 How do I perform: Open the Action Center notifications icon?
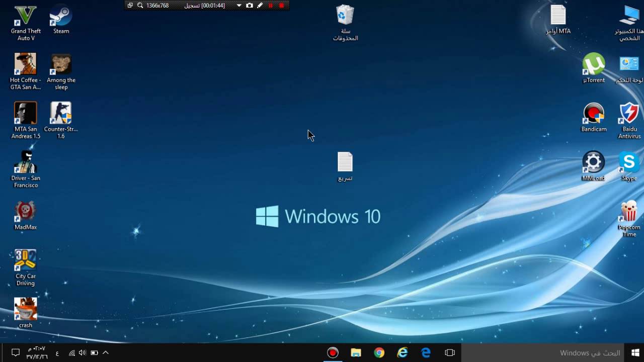click(15, 353)
